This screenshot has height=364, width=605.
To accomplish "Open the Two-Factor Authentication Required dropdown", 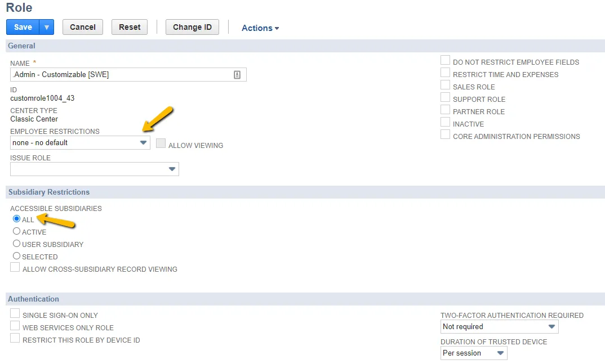I will pyautogui.click(x=499, y=327).
